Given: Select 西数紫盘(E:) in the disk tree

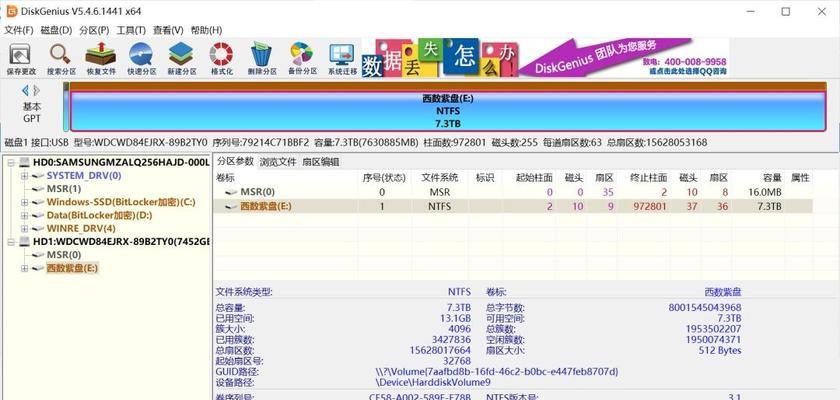Looking at the screenshot, I should 72,268.
